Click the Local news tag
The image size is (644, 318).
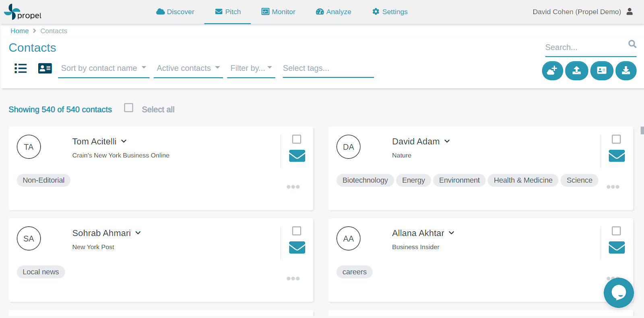(41, 272)
